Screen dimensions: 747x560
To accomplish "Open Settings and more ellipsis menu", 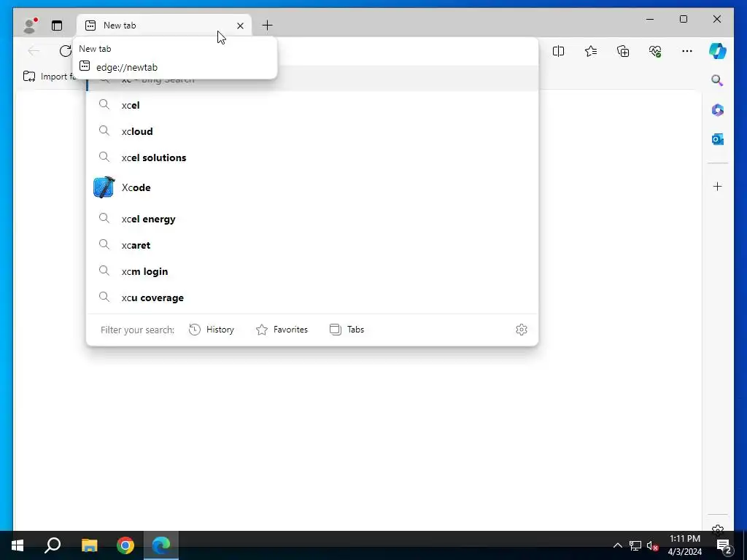I will coord(687,51).
